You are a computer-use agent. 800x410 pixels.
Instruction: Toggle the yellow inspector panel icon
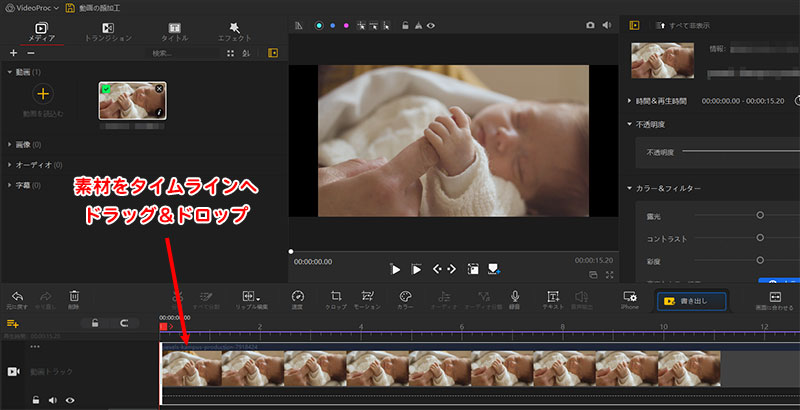coord(634,25)
